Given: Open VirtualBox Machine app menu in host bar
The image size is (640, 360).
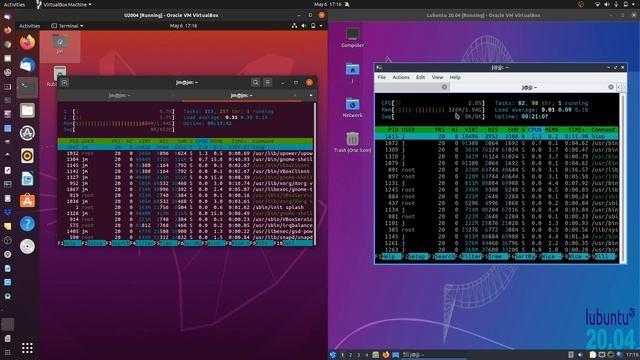Looking at the screenshot, I should (64, 4).
